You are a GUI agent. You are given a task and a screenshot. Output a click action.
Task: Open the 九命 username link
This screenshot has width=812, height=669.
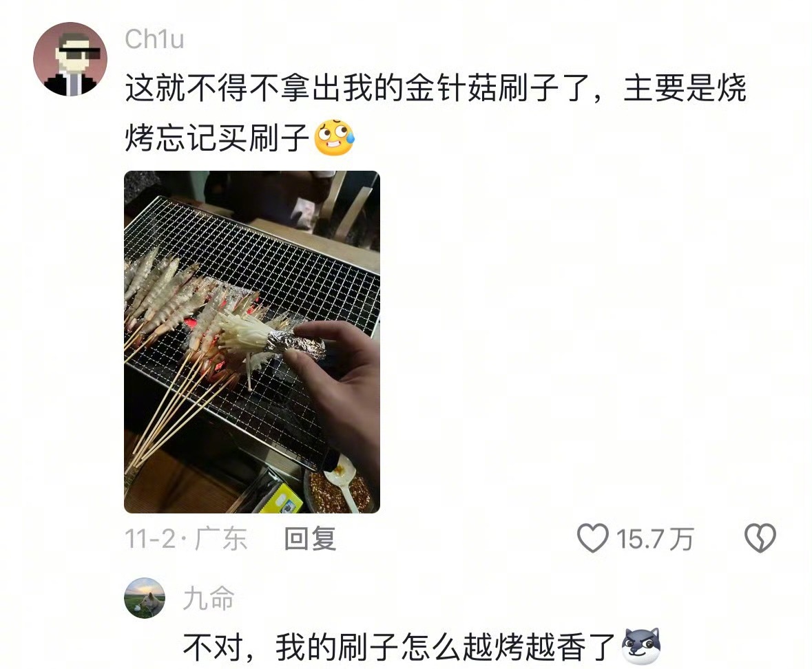point(208,598)
